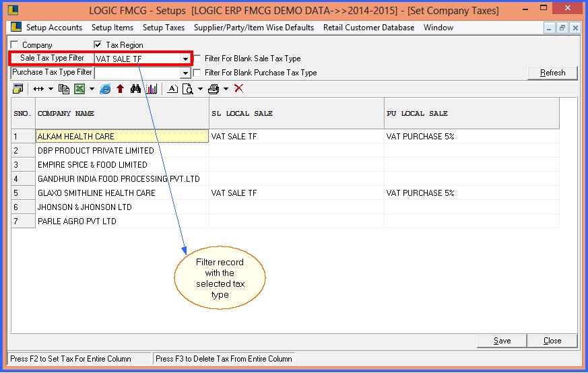
Task: Open the Setup Items menu
Action: point(112,28)
